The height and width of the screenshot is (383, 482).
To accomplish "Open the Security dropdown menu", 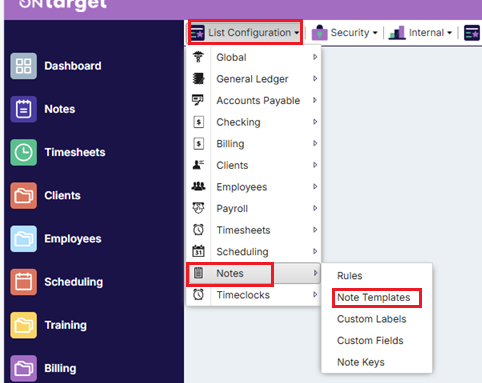I will coord(345,33).
